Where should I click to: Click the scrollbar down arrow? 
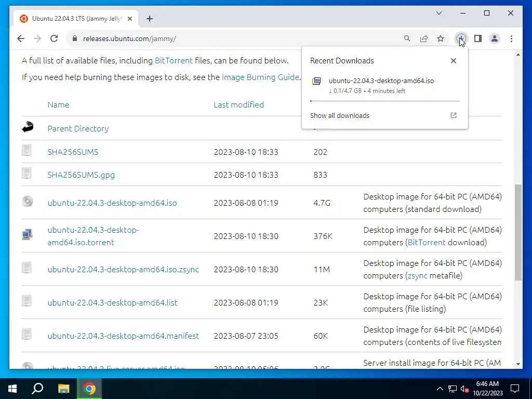click(x=518, y=364)
